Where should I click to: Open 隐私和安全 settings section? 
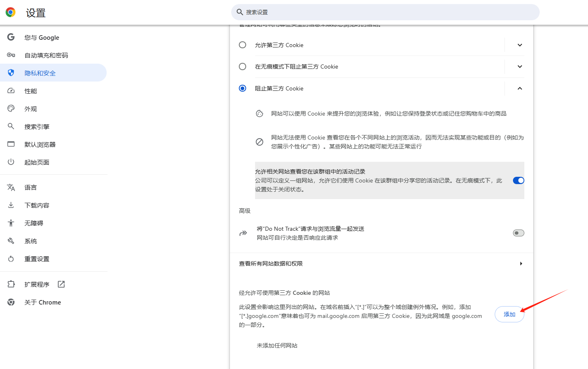53,73
